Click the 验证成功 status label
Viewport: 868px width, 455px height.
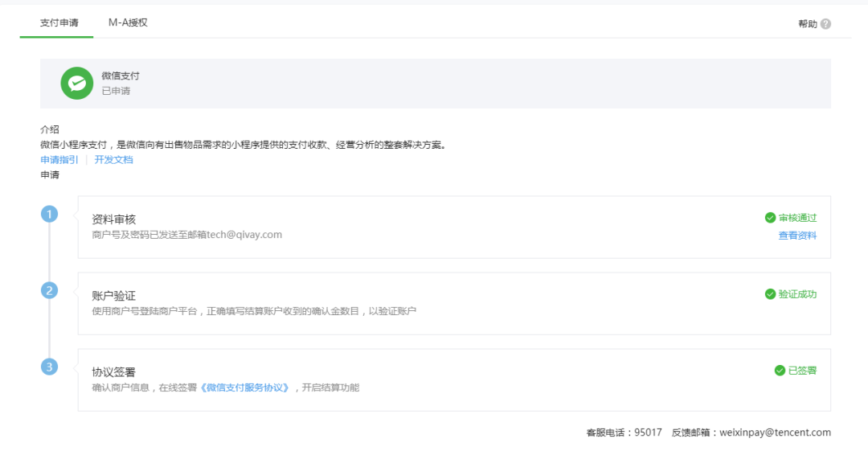click(798, 294)
